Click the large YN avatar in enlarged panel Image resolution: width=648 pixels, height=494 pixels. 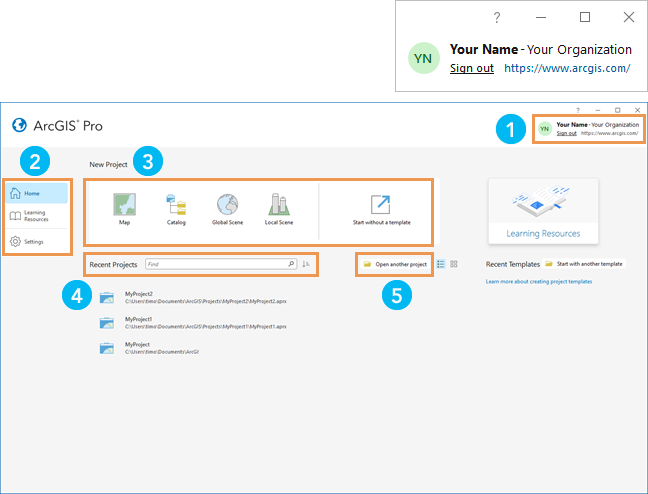point(424,58)
